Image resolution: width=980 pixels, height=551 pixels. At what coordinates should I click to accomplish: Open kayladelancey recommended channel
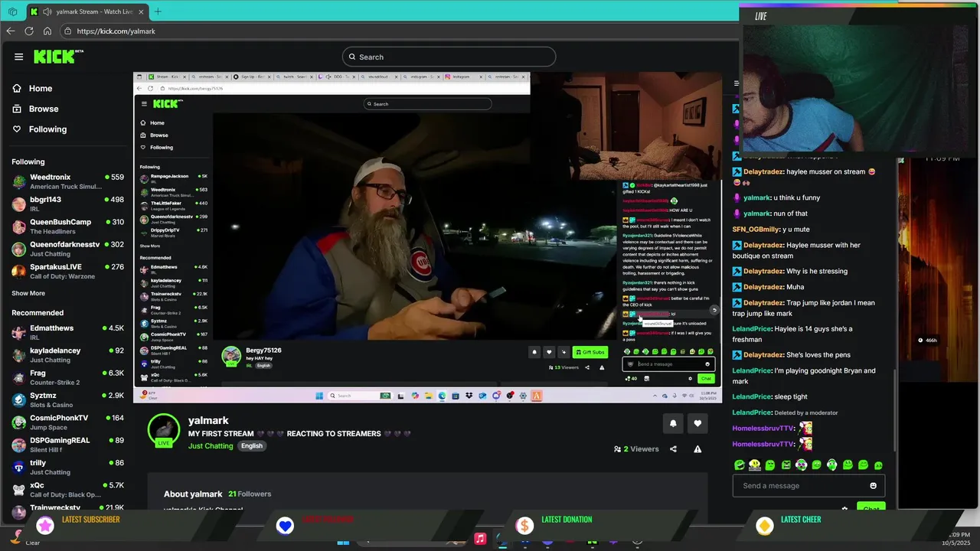click(x=67, y=354)
